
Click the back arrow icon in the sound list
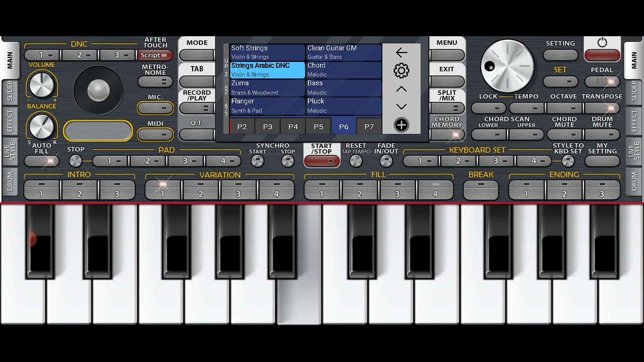click(x=401, y=52)
